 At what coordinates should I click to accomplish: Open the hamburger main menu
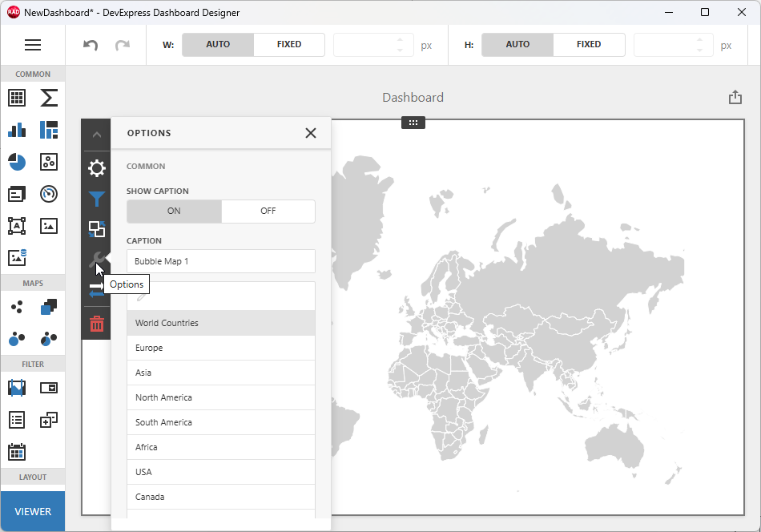tap(33, 45)
